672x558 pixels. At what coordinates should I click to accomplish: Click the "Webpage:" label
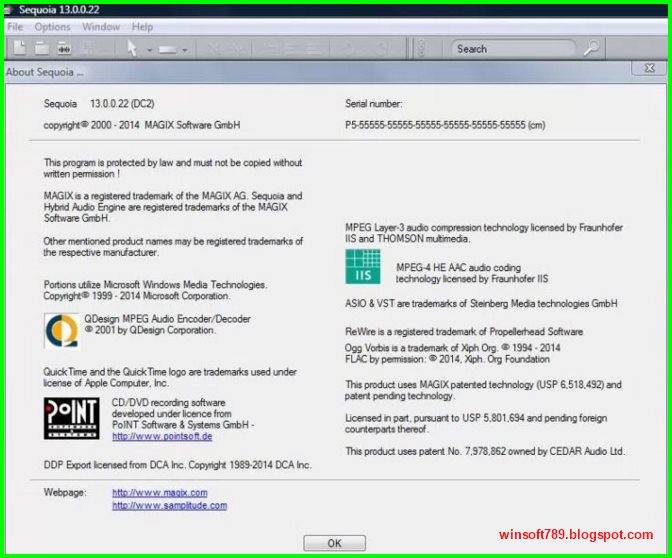(x=65, y=492)
